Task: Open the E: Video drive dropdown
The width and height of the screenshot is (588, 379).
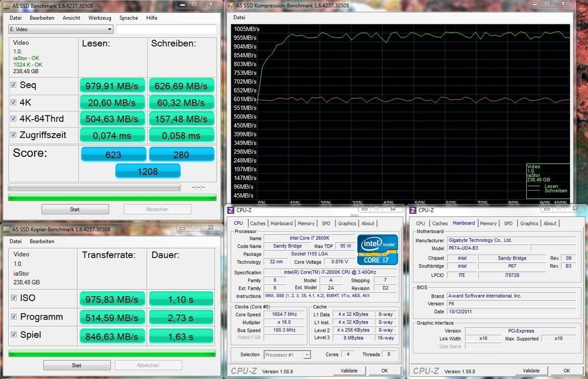Action: click(x=61, y=29)
